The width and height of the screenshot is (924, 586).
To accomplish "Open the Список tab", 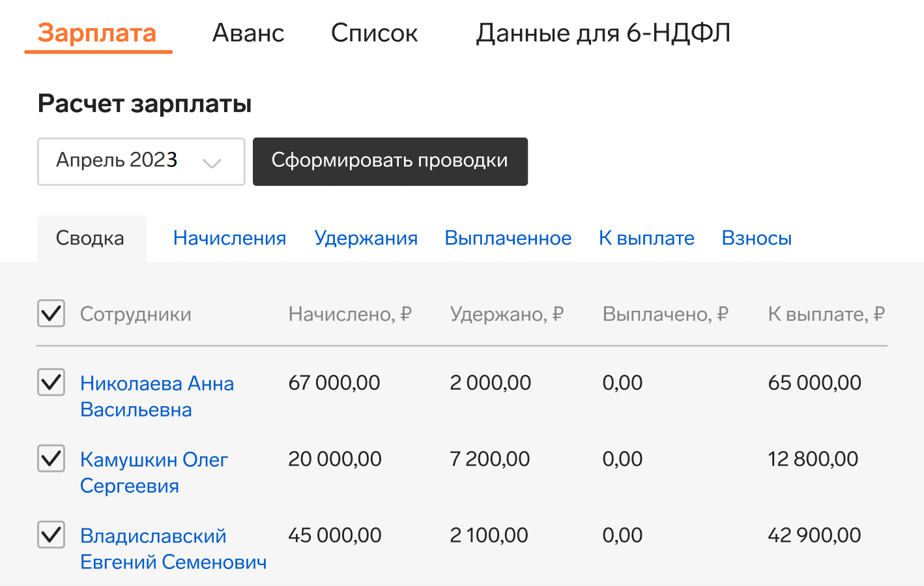I will (374, 33).
